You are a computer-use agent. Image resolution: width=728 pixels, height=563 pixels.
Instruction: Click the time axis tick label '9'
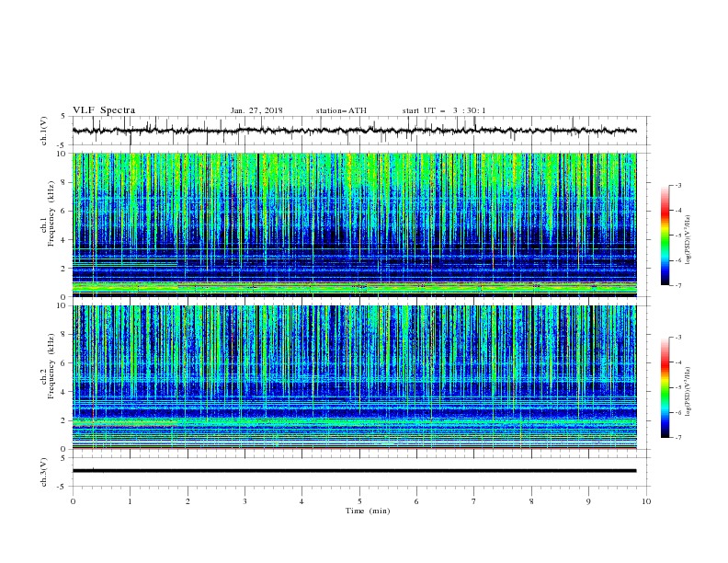click(x=588, y=501)
